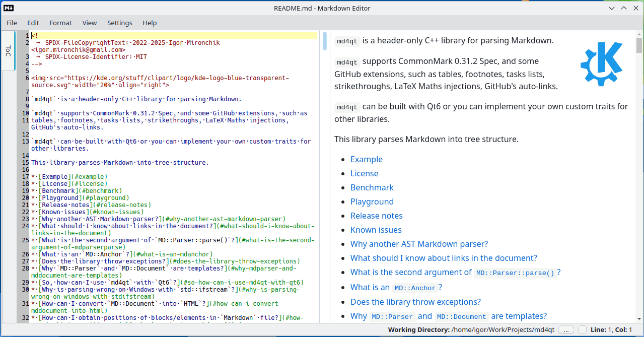
Task: Expand the Help menu
Action: tap(150, 23)
